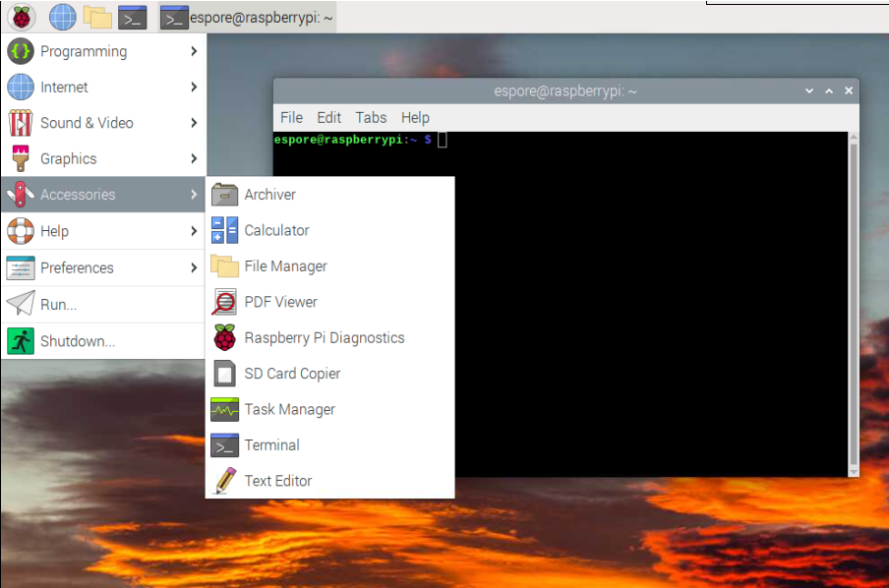Click the Archiver box icon
The image size is (889, 588).
click(x=224, y=195)
